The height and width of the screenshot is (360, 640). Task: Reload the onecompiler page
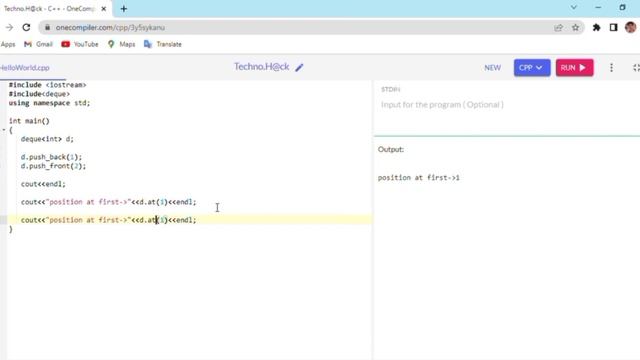pos(26,27)
